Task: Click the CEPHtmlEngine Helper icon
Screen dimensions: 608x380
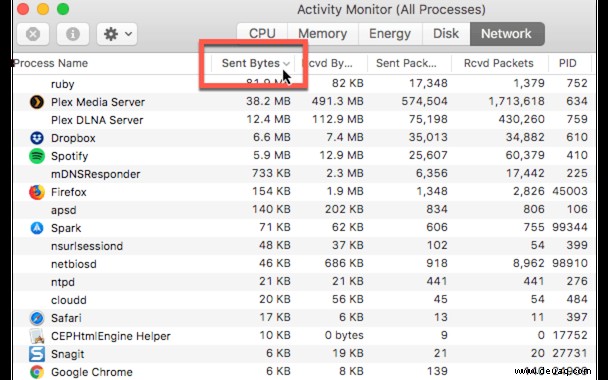Action: pos(37,336)
